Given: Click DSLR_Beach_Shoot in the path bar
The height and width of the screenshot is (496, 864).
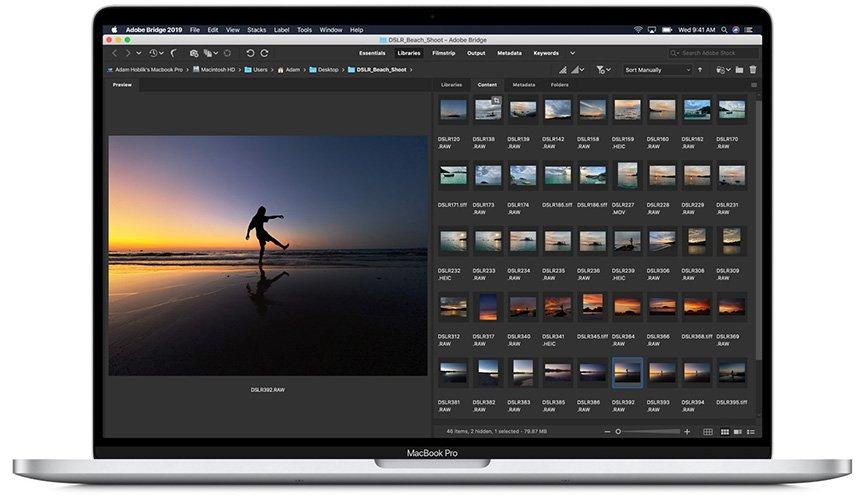Looking at the screenshot, I should pos(377,70).
